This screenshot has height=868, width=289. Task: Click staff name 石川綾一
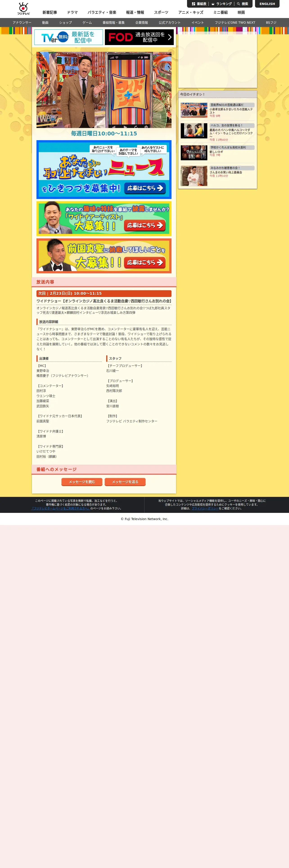tap(112, 371)
